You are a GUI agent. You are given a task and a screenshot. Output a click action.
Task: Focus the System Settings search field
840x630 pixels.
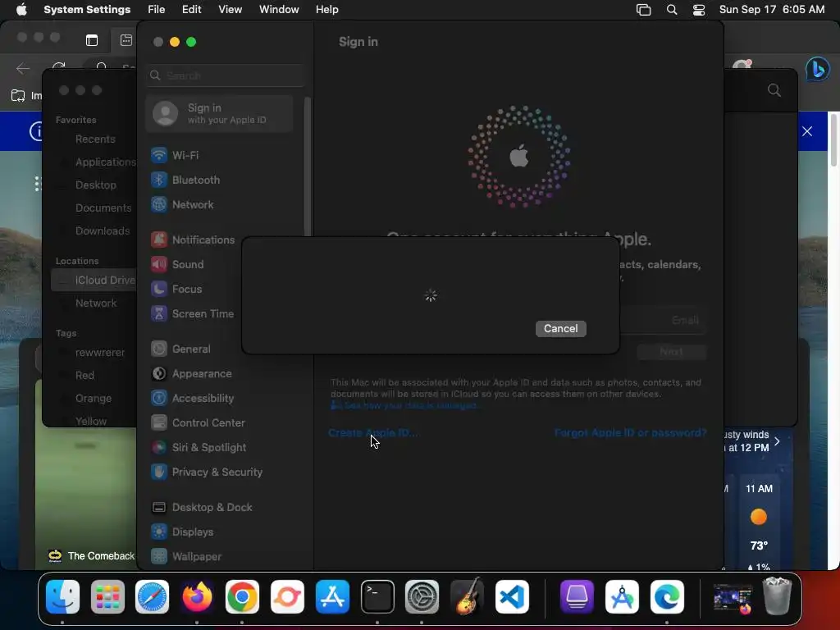225,75
